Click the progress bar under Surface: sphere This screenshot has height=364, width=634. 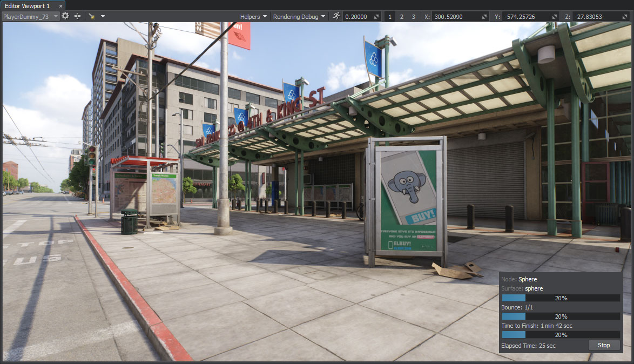(x=561, y=298)
